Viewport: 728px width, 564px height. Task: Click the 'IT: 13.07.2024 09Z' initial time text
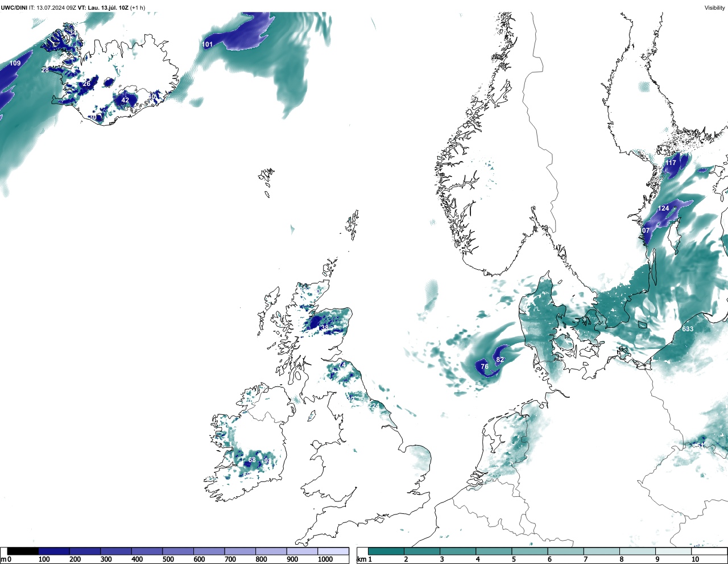click(x=52, y=7)
